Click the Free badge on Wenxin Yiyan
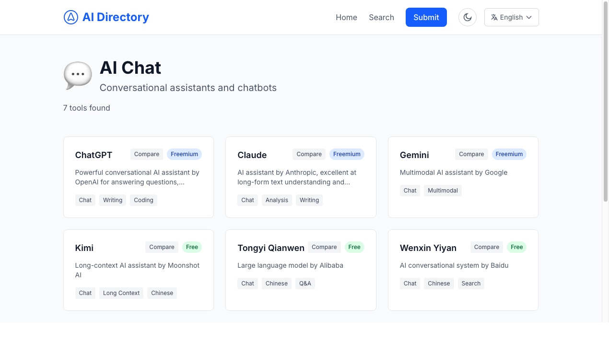The image size is (609, 364). (516, 247)
